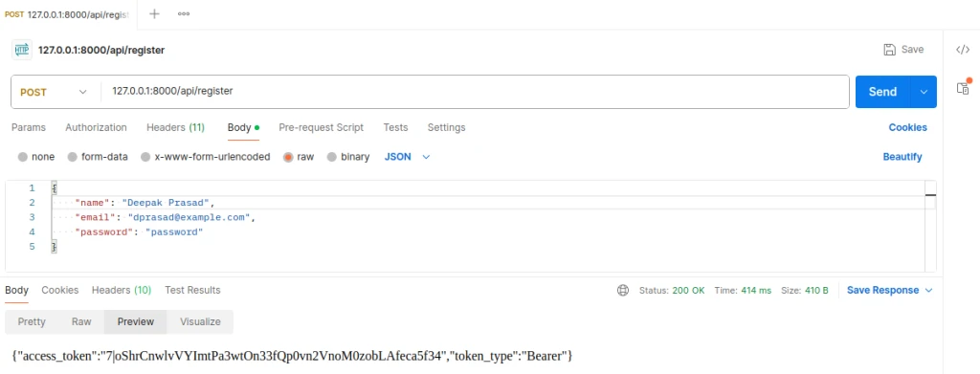Open the Headers (11) request tab

(176, 127)
